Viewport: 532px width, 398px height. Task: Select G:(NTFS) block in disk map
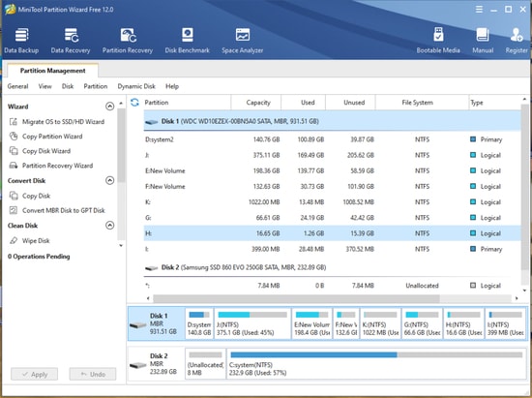tap(422, 323)
